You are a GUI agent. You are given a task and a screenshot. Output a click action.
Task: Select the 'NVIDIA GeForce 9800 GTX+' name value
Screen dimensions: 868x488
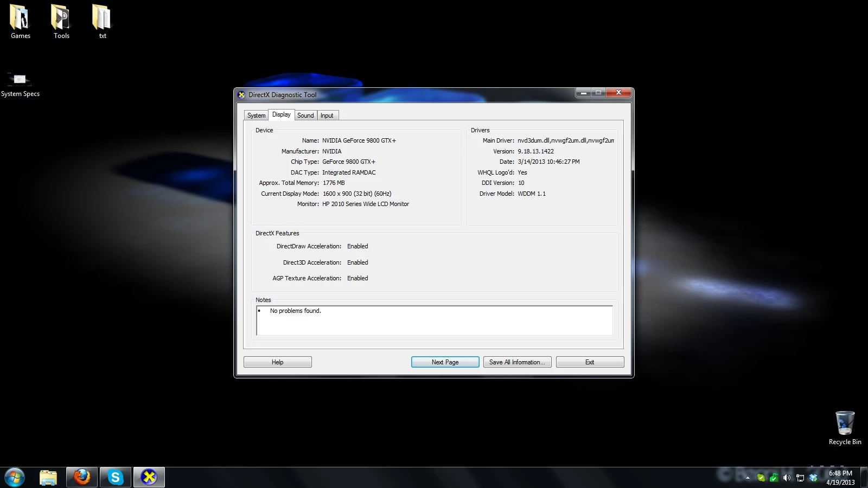pos(359,140)
